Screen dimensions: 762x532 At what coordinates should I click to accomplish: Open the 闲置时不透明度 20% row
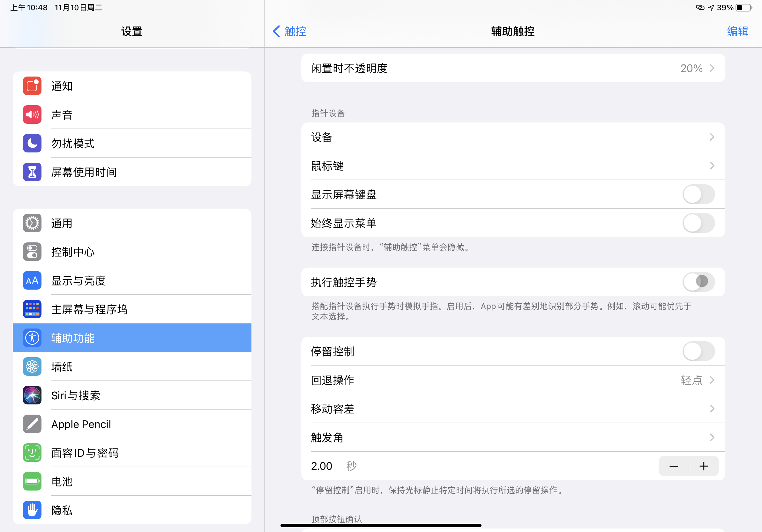pos(513,68)
